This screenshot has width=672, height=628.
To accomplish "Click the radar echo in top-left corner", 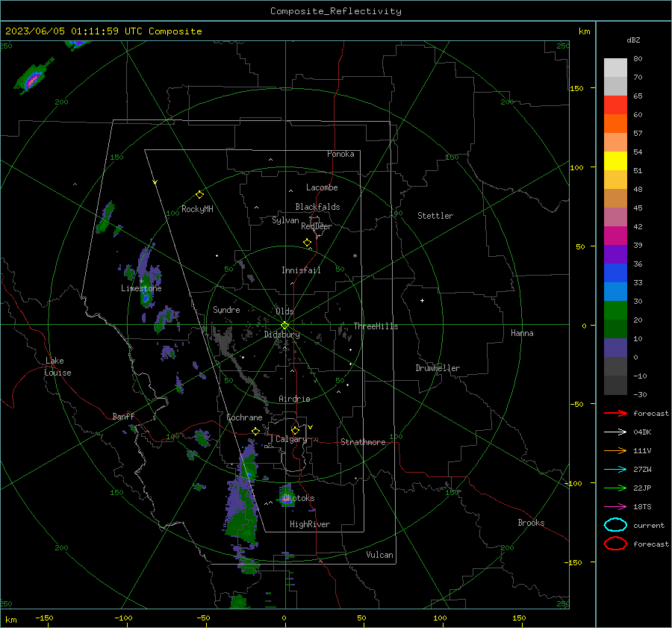I will coord(34,76).
